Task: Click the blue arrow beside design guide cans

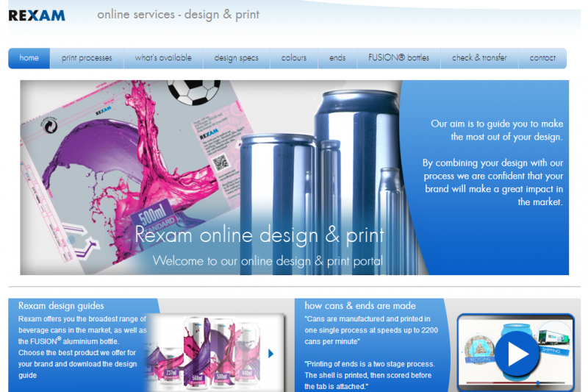Action: pyautogui.click(x=270, y=353)
